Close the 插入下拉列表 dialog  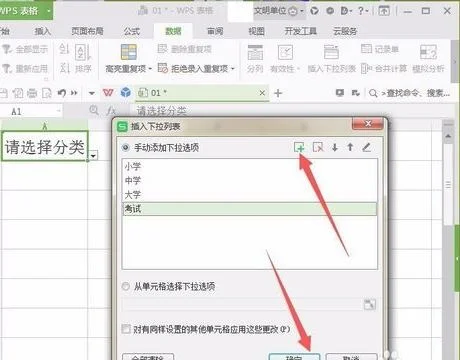368,124
